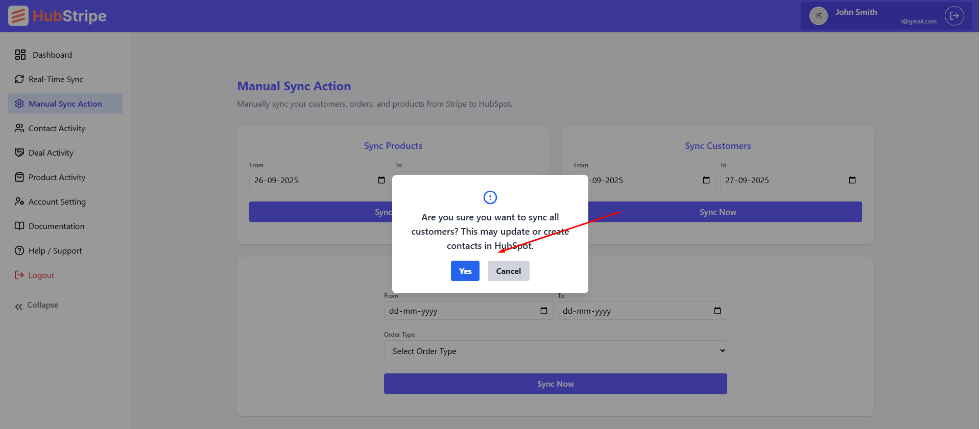Viewport: 980px width, 429px height.
Task: Click the Documentation book icon
Action: point(19,226)
